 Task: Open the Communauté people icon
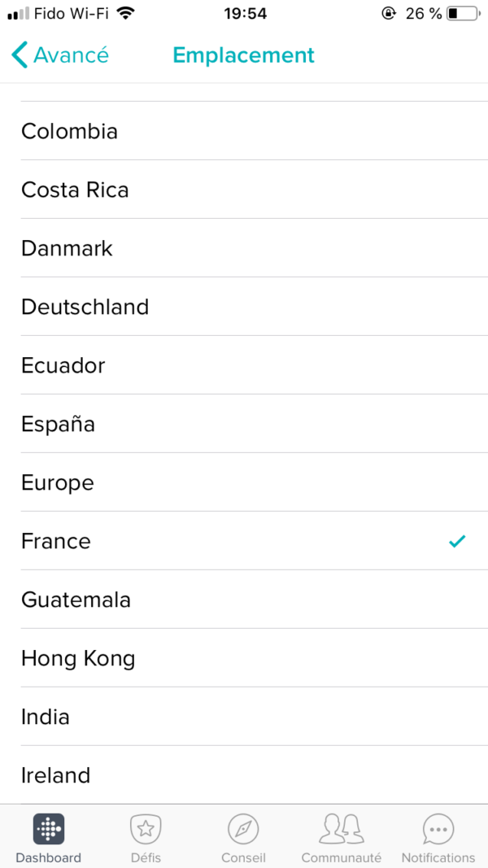pyautogui.click(x=341, y=829)
